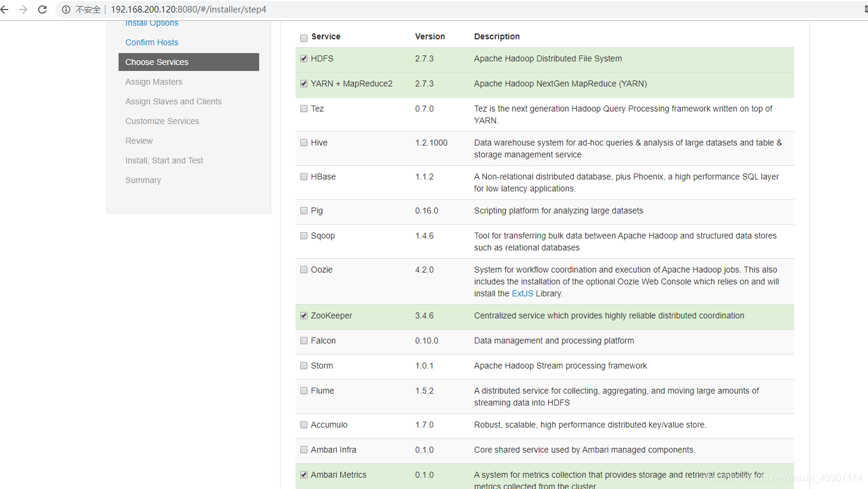The image size is (868, 489).
Task: Select the Summary step
Action: pyautogui.click(x=143, y=180)
